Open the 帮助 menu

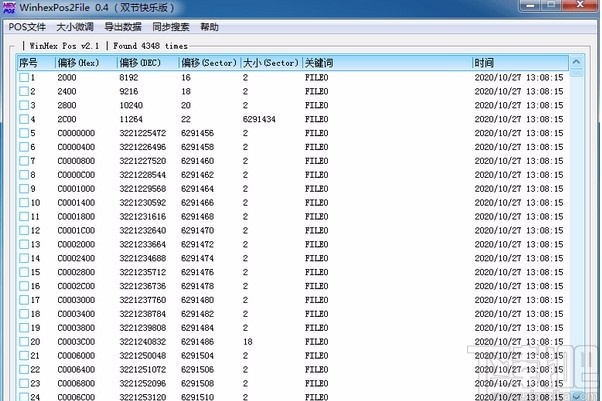(209, 27)
